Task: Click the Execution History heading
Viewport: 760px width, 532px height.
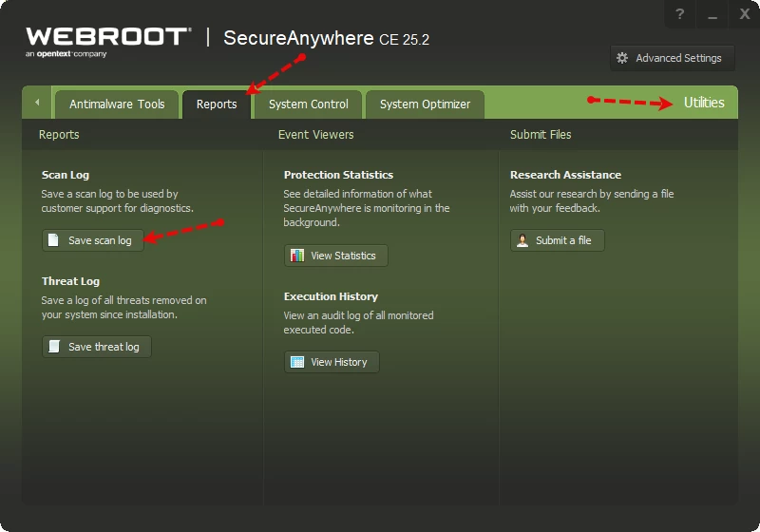Action: [331, 296]
